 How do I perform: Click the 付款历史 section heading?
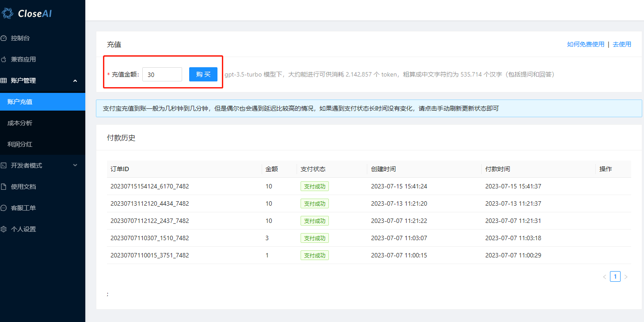click(x=121, y=138)
